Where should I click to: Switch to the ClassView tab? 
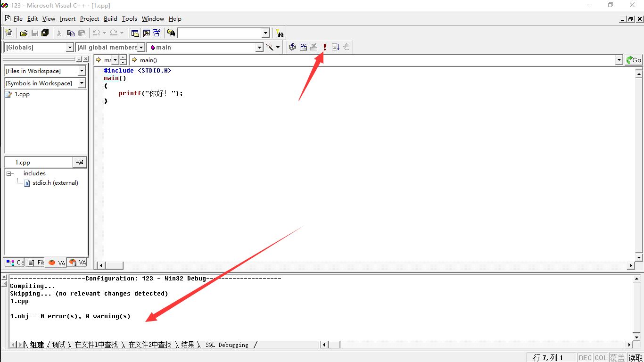coord(15,263)
